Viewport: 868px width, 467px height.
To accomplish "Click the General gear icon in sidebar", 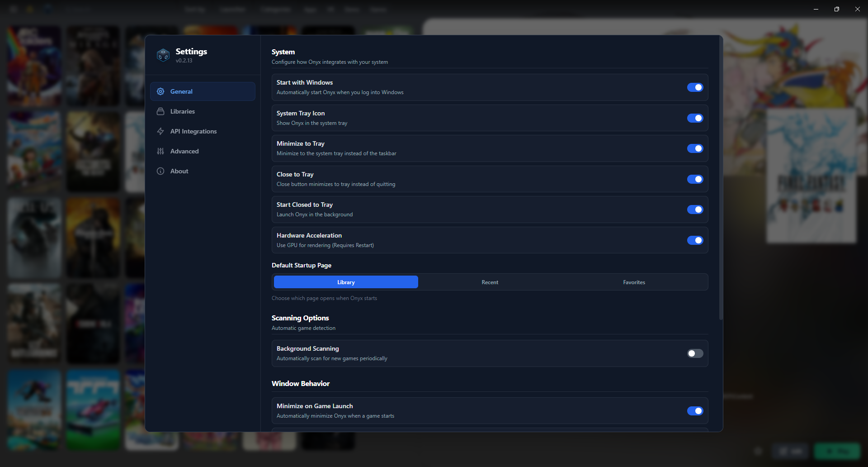I will click(x=160, y=91).
